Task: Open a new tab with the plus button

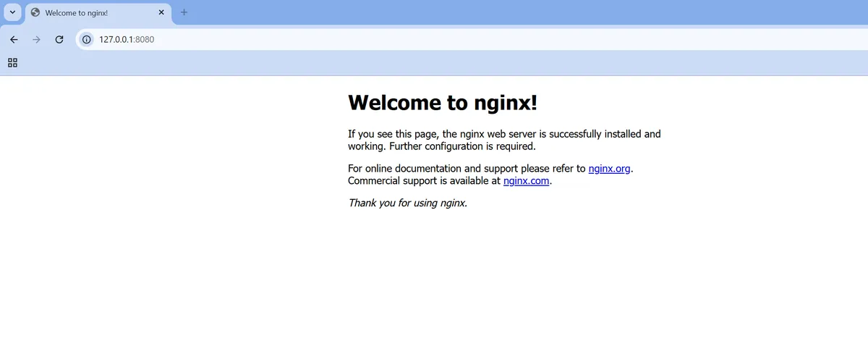Action: 184,12
